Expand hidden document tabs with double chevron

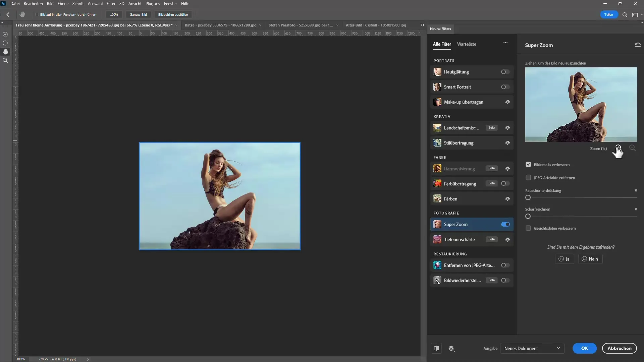pyautogui.click(x=422, y=25)
